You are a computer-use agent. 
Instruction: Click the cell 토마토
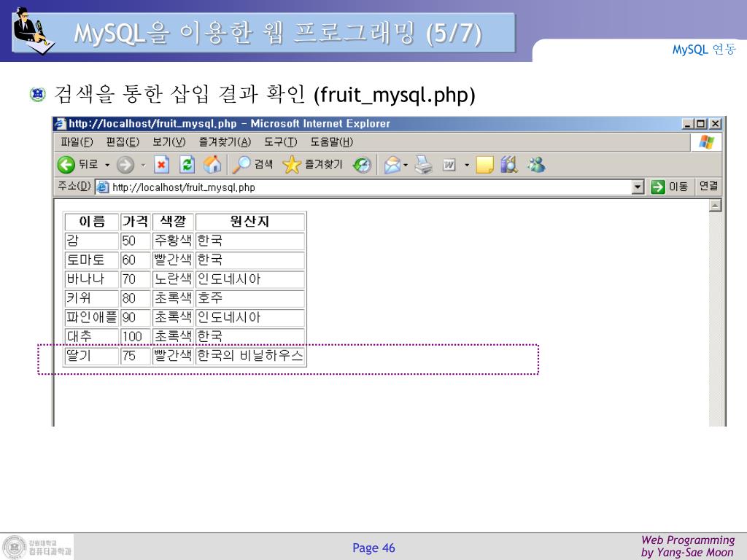pyautogui.click(x=91, y=260)
